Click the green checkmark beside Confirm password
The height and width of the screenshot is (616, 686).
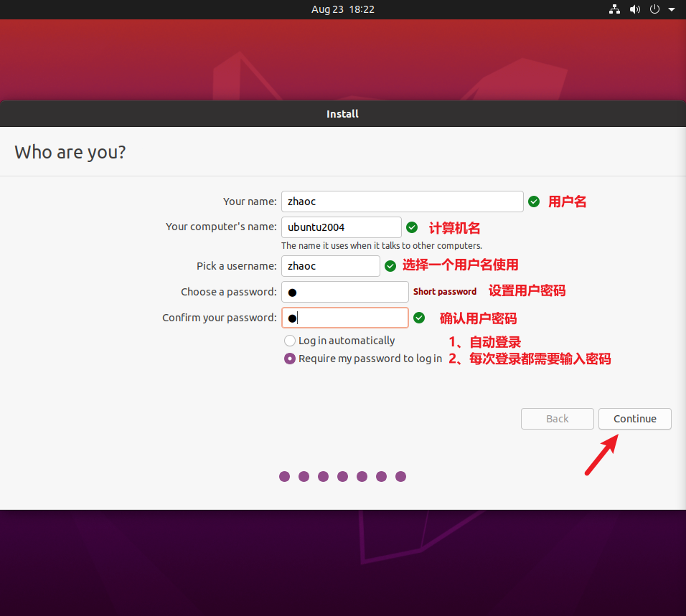coord(419,318)
